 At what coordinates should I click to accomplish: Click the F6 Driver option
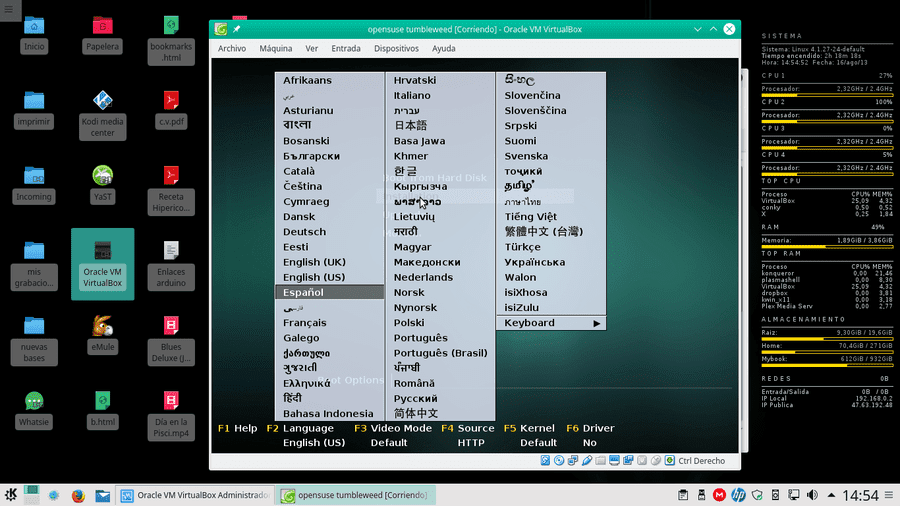click(x=590, y=429)
